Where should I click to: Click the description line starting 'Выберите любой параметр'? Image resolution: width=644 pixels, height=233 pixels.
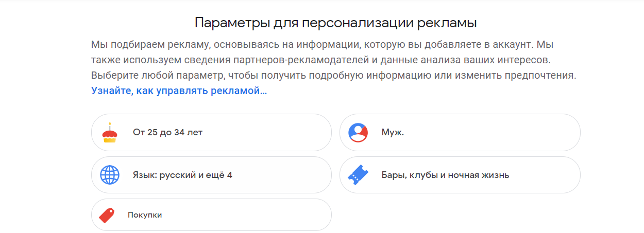333,76
